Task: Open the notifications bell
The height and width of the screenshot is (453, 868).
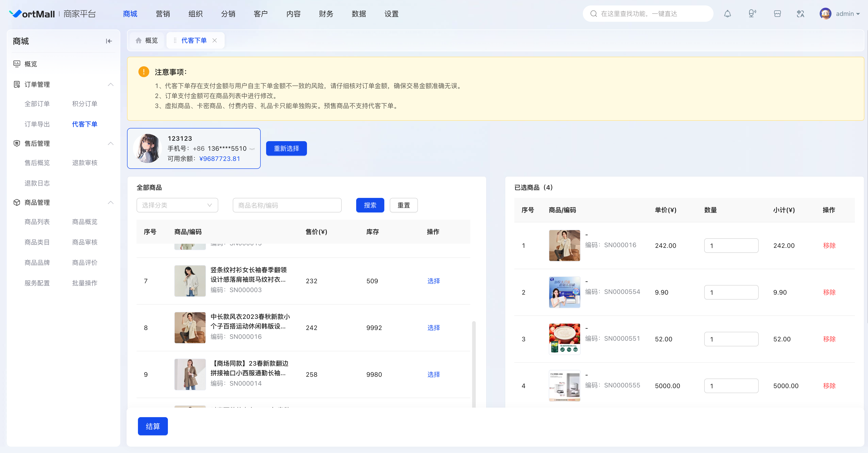Action: click(728, 14)
